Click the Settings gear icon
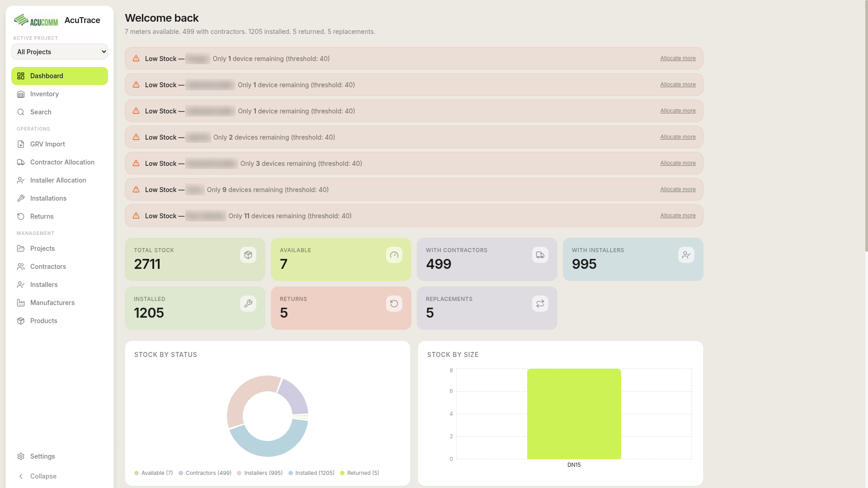 point(21,456)
